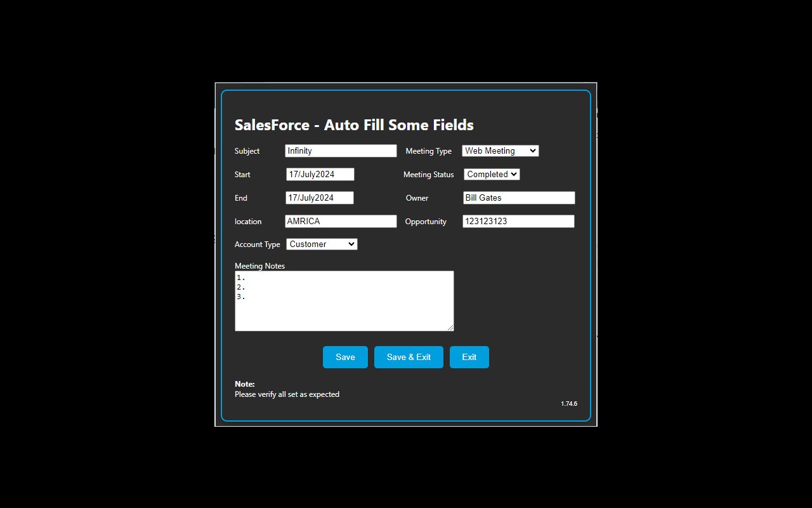Select the End date input field
The height and width of the screenshot is (508, 812).
[320, 197]
